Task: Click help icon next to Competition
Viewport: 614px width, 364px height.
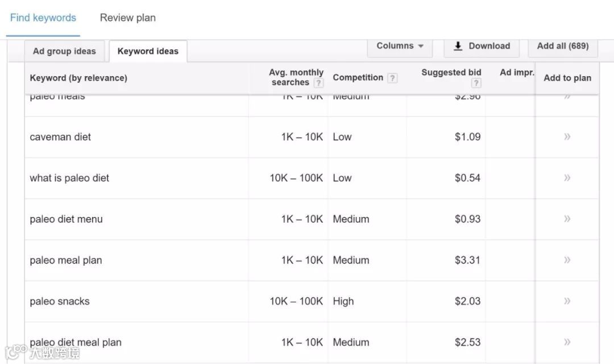Action: [392, 78]
